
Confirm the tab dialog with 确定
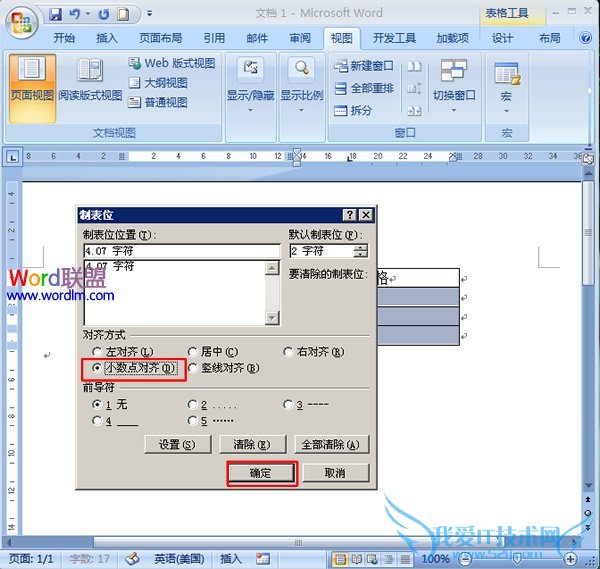[x=262, y=473]
